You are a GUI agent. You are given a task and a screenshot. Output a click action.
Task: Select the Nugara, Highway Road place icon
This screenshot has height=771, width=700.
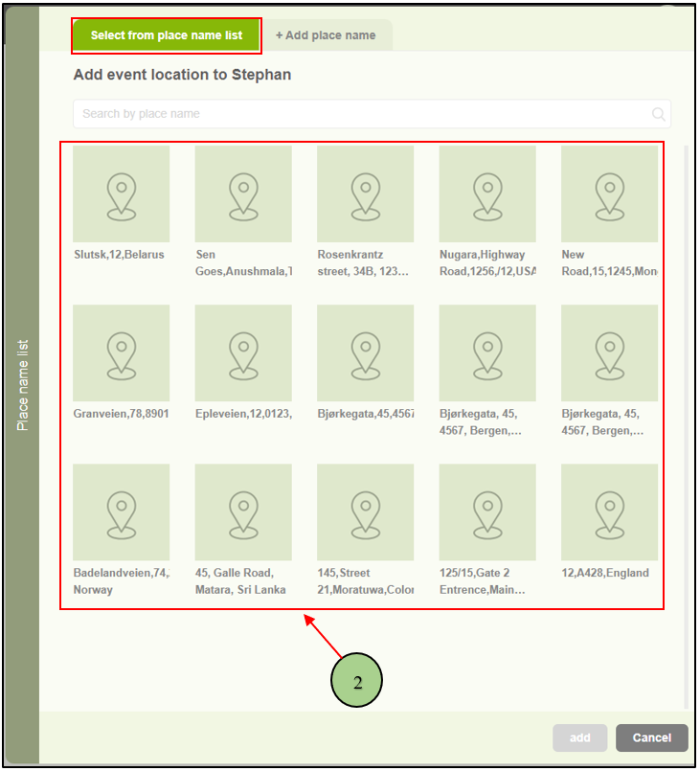(x=487, y=193)
